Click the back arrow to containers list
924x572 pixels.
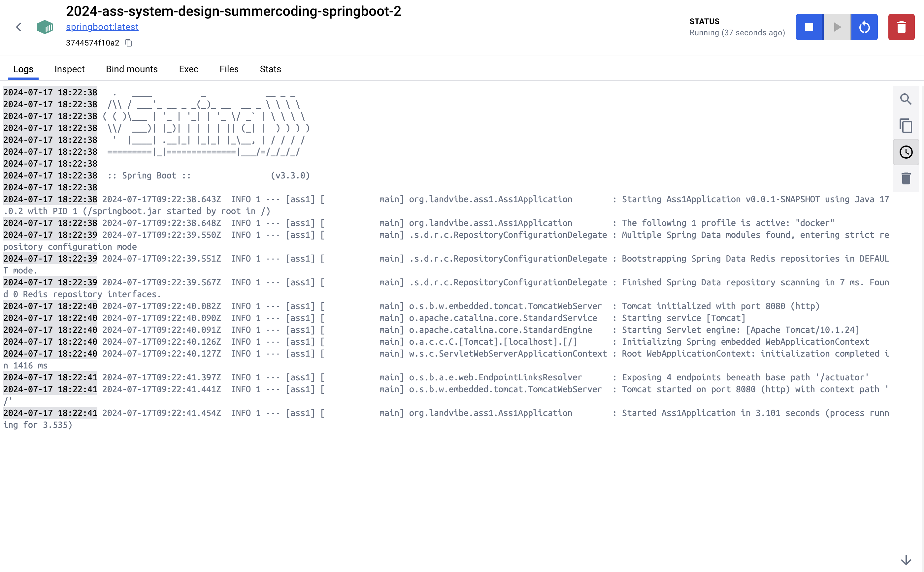(18, 27)
